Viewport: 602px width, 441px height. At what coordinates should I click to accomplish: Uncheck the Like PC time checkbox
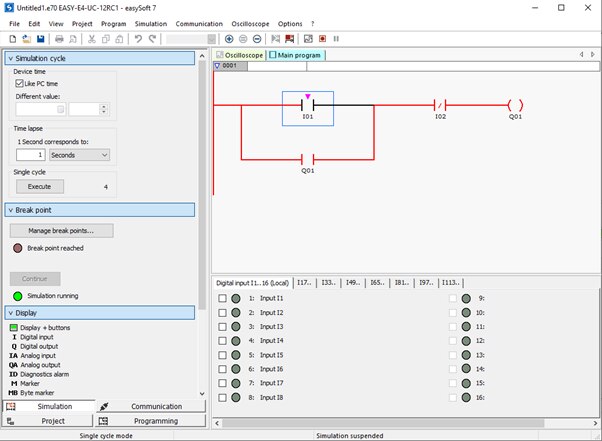click(x=19, y=84)
